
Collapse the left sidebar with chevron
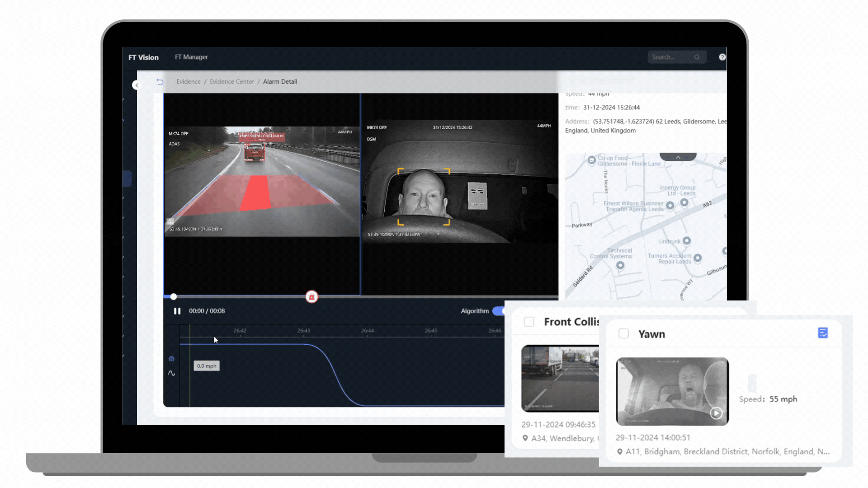[x=137, y=85]
